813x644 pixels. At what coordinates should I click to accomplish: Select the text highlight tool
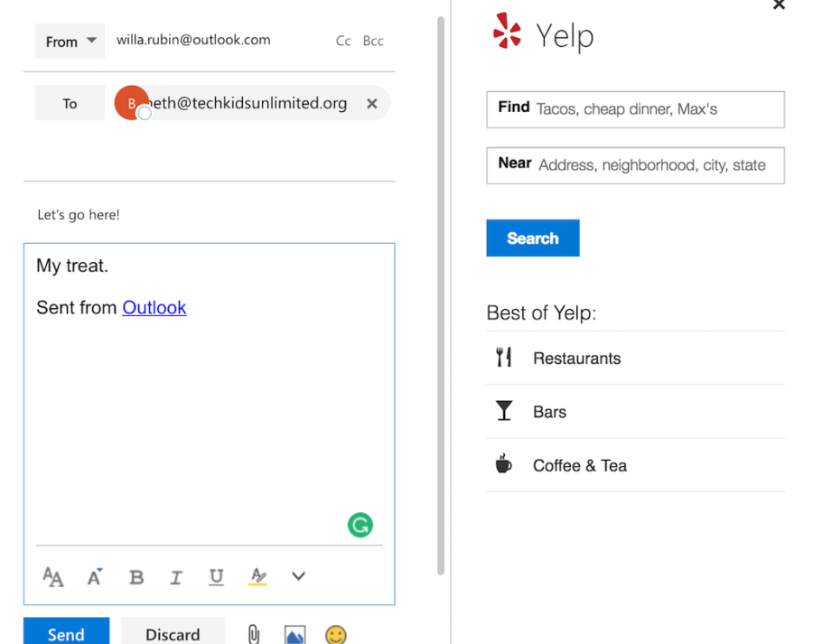coord(257,576)
